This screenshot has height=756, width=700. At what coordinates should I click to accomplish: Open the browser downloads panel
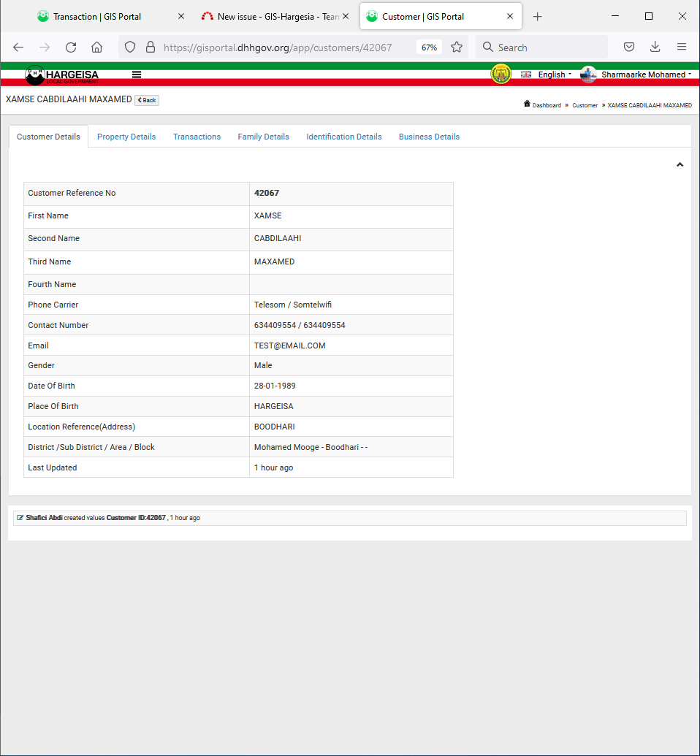coord(655,47)
